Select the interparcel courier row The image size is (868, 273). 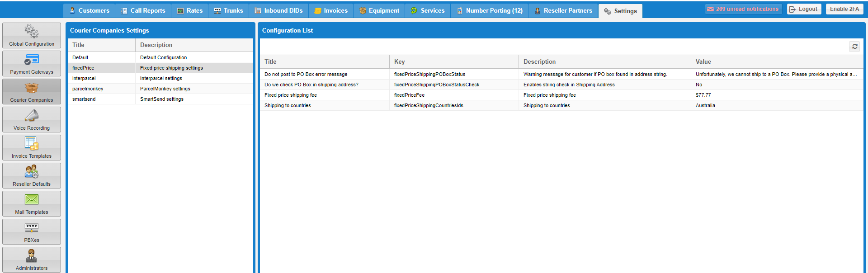click(x=160, y=78)
